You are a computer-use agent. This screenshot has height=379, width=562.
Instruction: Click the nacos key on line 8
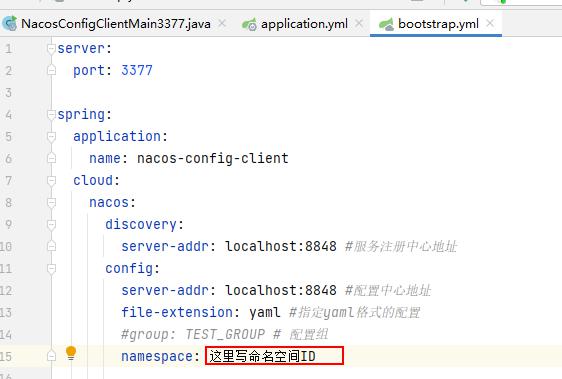(x=109, y=203)
